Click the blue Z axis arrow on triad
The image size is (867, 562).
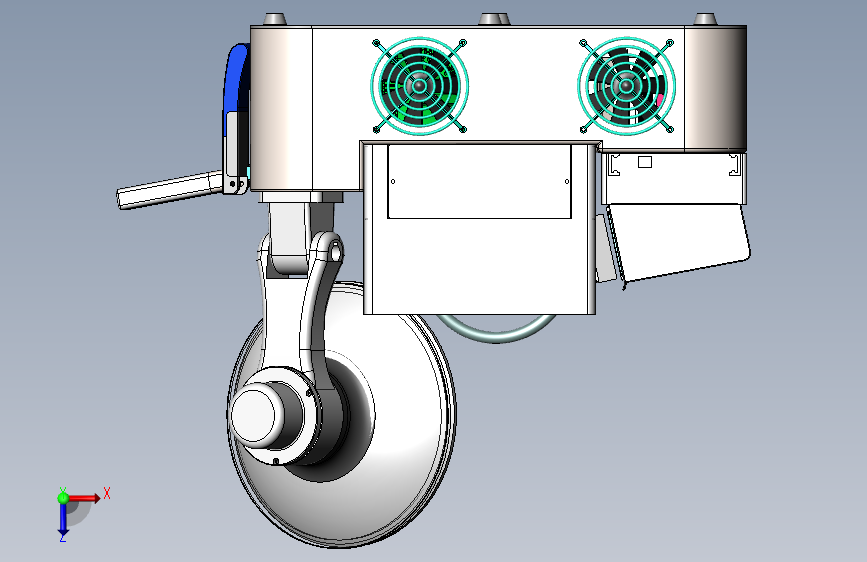(63, 519)
